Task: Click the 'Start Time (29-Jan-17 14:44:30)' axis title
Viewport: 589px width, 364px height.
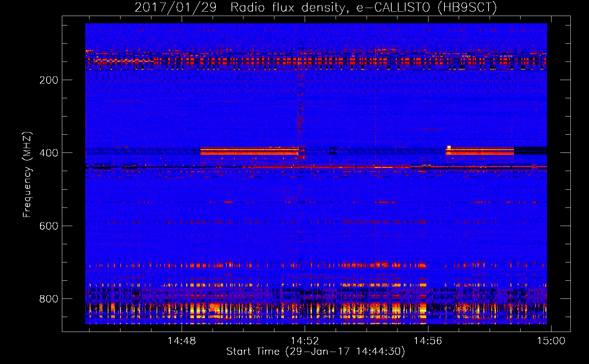Action: click(x=316, y=352)
